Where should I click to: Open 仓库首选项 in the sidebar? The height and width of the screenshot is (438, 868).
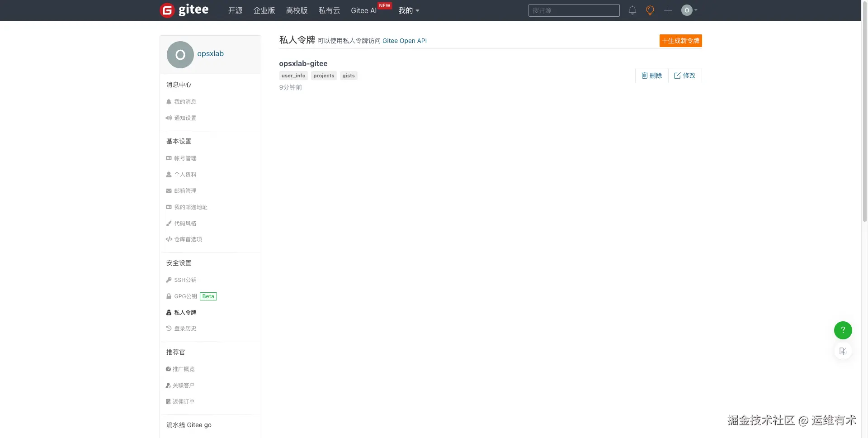(188, 239)
